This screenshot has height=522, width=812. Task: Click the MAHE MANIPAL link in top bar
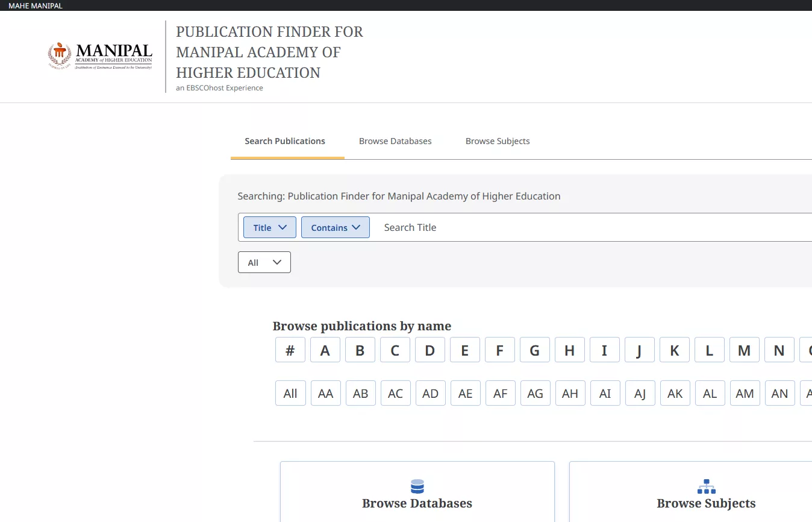tap(34, 5)
